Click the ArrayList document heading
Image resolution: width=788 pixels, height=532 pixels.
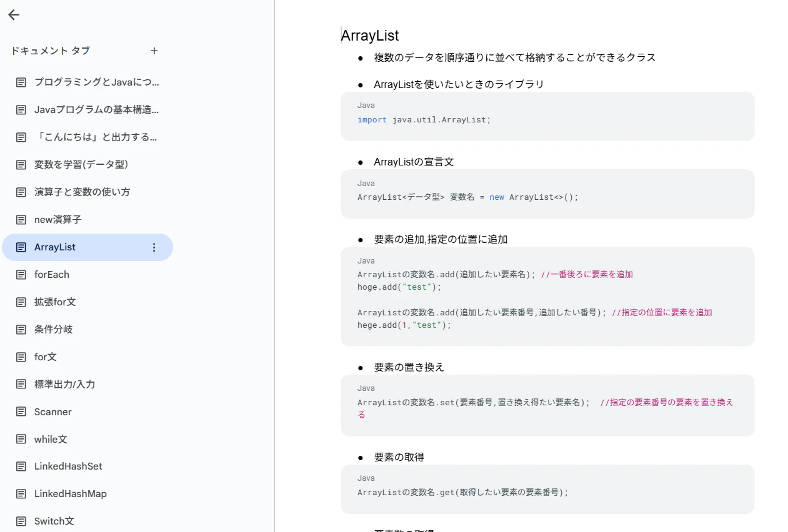pyautogui.click(x=370, y=36)
